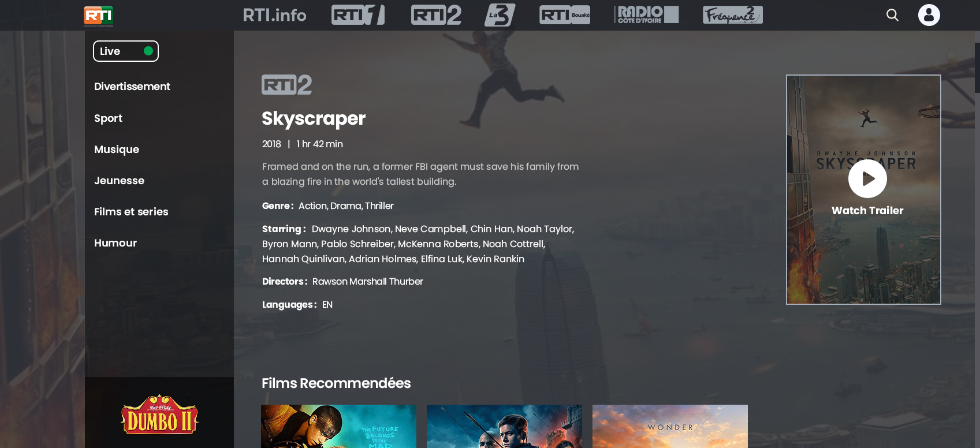
Task: Open the Fréquence 2 radio station
Action: (733, 15)
